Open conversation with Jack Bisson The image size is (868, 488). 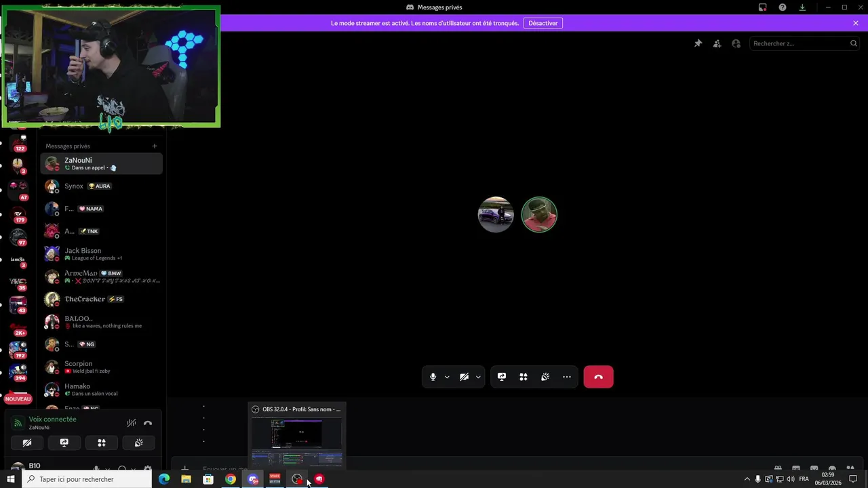coord(102,253)
